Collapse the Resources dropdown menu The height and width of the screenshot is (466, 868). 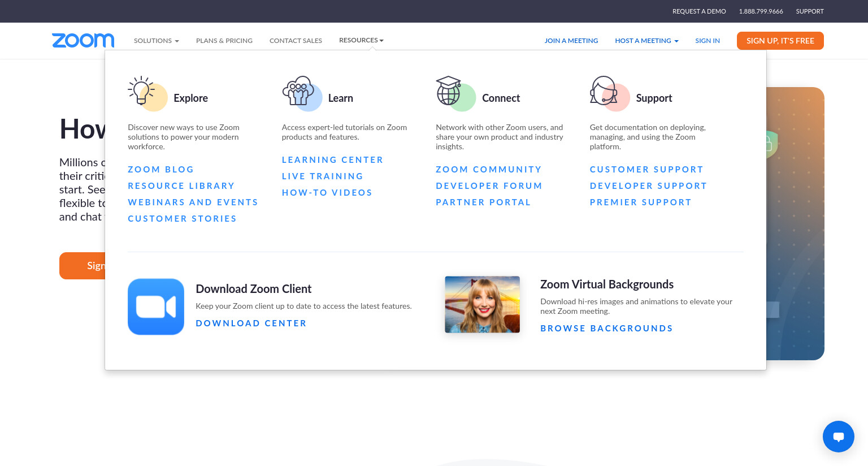coord(361,40)
